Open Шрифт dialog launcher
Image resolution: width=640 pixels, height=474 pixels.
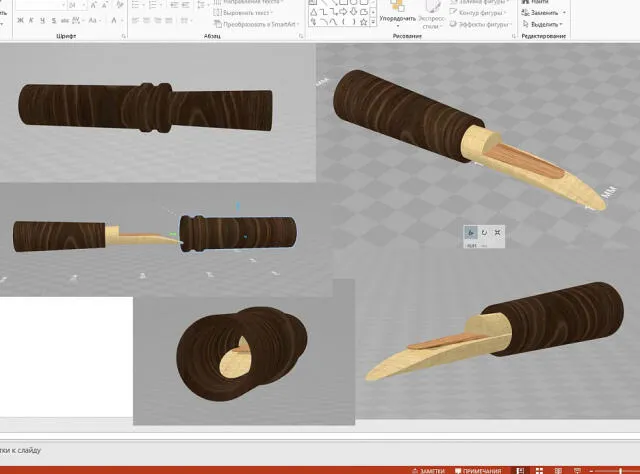[x=123, y=36]
